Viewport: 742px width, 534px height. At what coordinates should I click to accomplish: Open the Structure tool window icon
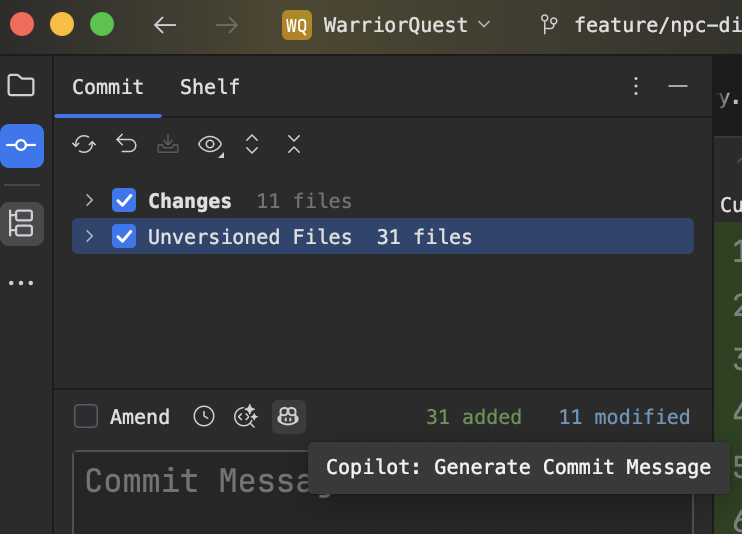[x=21, y=223]
